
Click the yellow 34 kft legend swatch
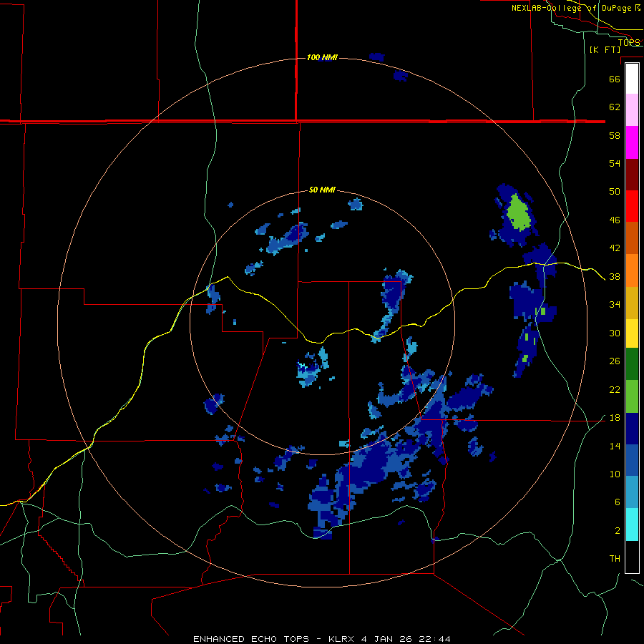click(x=632, y=333)
